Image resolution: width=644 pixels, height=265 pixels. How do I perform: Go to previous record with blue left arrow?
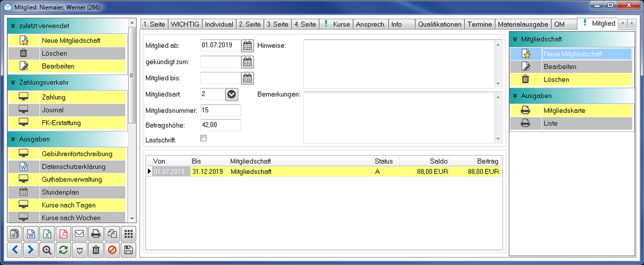(15, 249)
